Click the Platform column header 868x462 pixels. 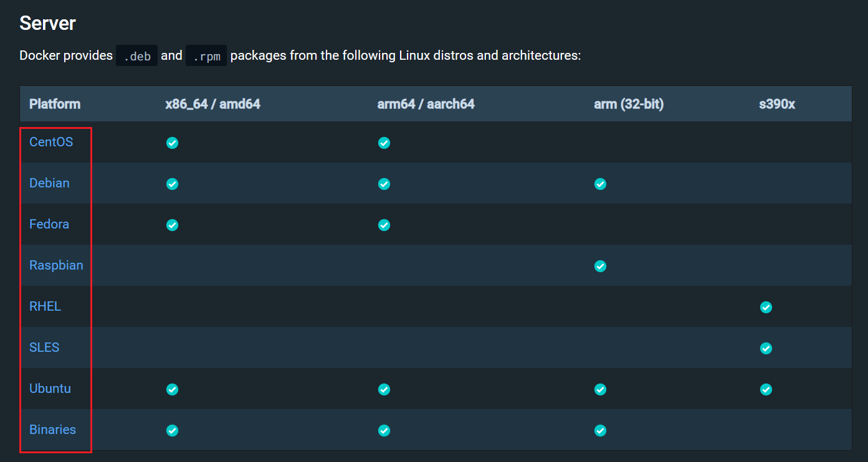(55, 104)
